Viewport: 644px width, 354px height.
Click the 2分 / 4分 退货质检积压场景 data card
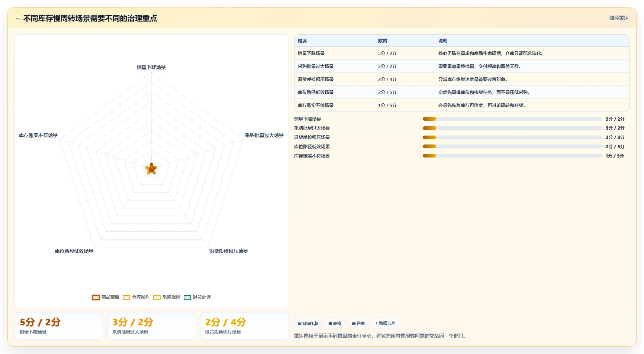coord(244,326)
